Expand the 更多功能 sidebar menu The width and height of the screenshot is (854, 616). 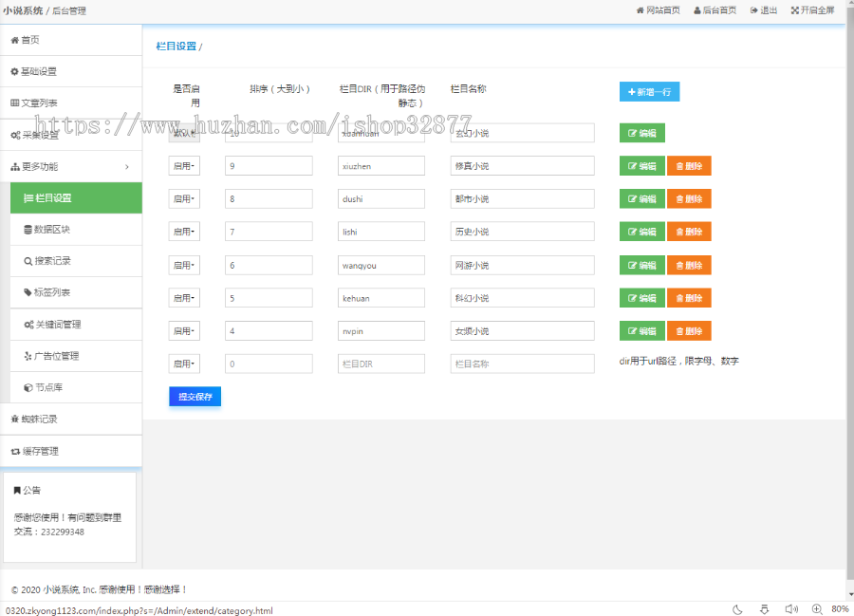point(70,166)
